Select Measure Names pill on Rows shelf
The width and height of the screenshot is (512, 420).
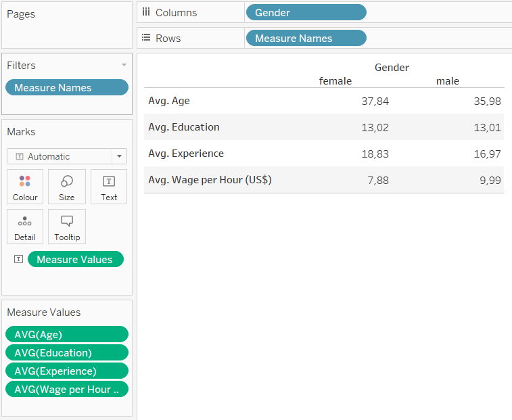click(x=306, y=38)
